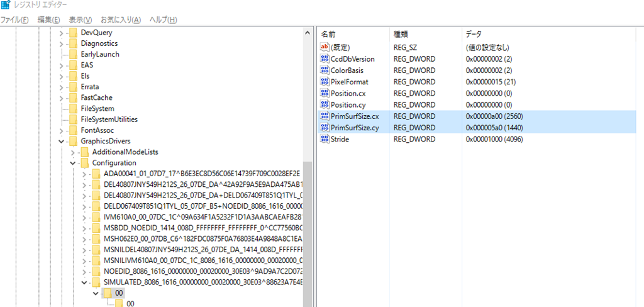Select the MSNILIVM610A0_00_07DC key

(x=203, y=261)
